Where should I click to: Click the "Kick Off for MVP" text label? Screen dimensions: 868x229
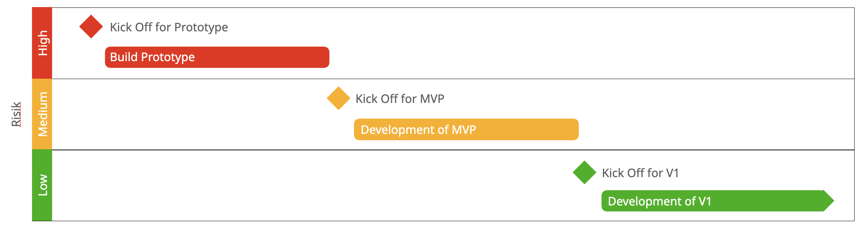pyautogui.click(x=400, y=99)
